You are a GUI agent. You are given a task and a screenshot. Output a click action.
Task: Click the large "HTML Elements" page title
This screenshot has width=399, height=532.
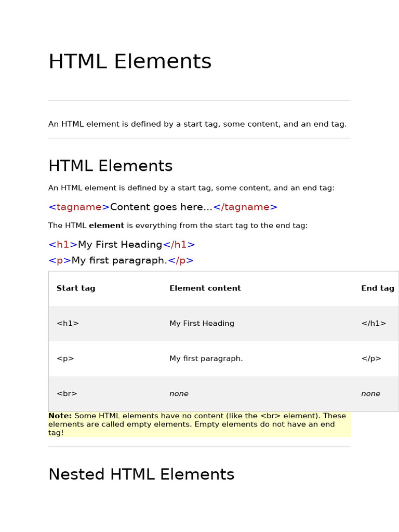point(130,62)
